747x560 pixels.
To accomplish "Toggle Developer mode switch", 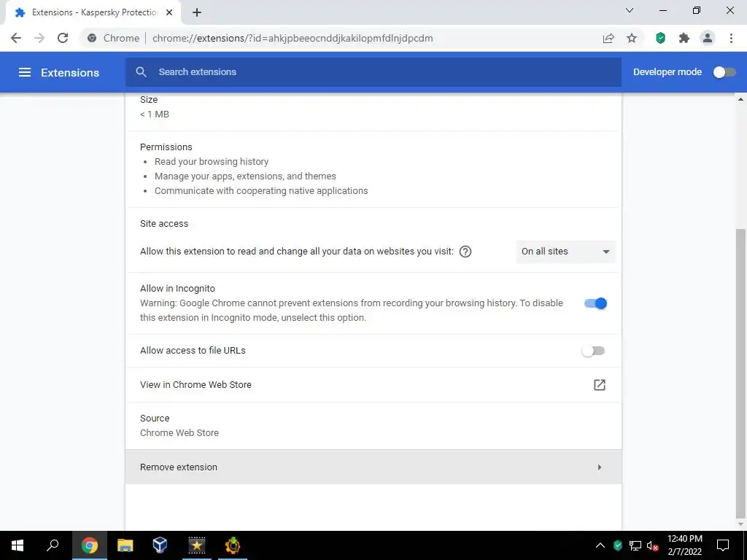I will pyautogui.click(x=724, y=72).
